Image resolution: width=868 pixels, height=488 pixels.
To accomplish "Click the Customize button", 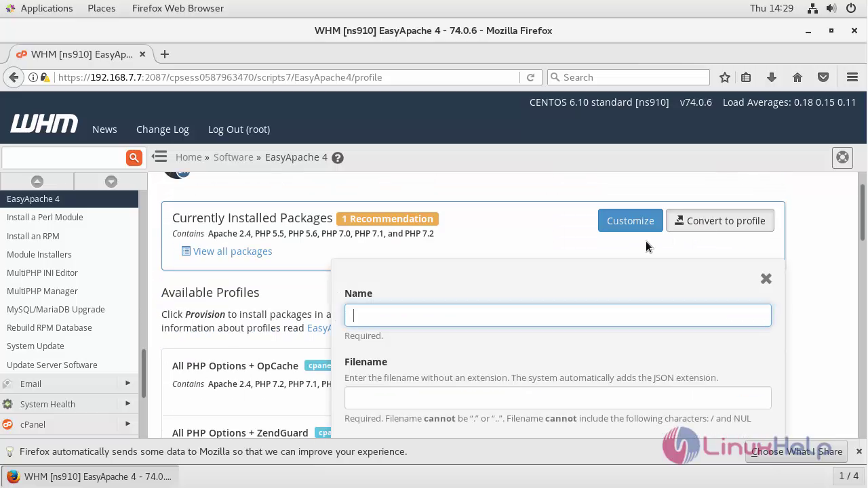I will (631, 220).
